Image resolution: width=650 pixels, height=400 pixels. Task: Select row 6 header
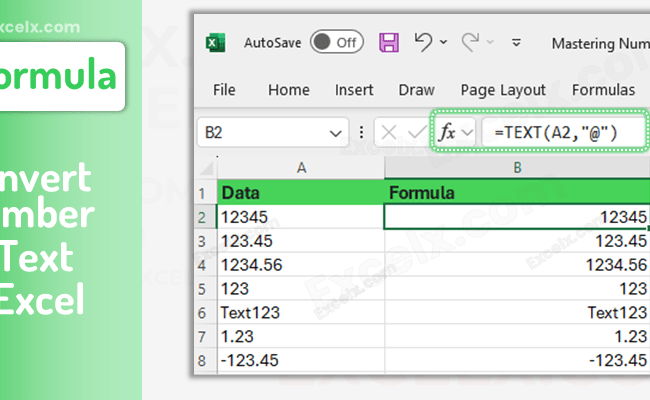point(206,313)
